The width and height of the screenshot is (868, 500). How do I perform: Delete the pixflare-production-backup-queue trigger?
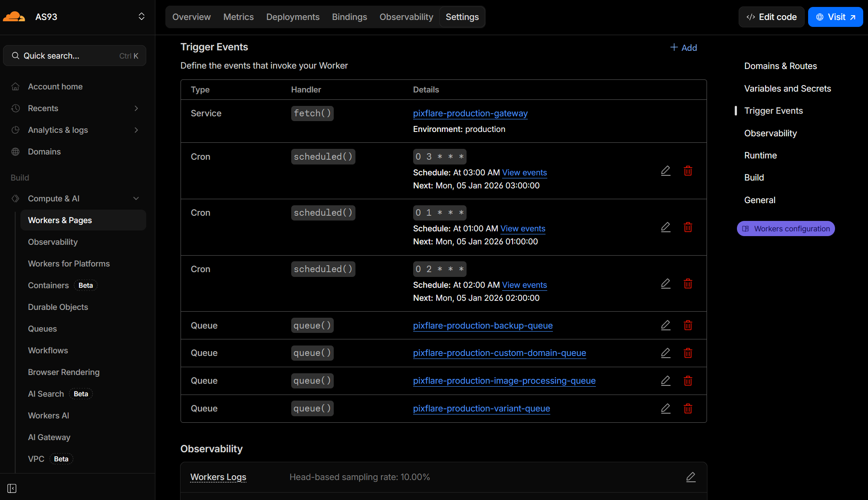(x=688, y=326)
